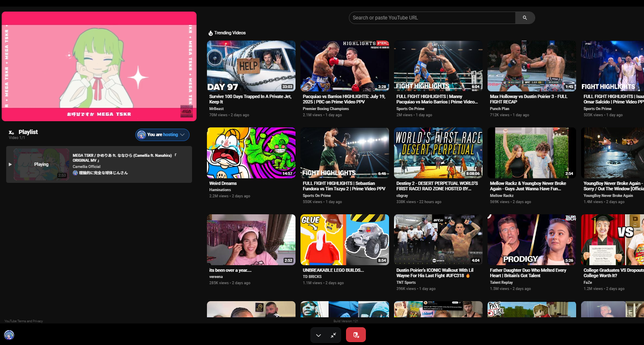
Task: Click the 'Weird Dreams' video title
Action: (223, 183)
